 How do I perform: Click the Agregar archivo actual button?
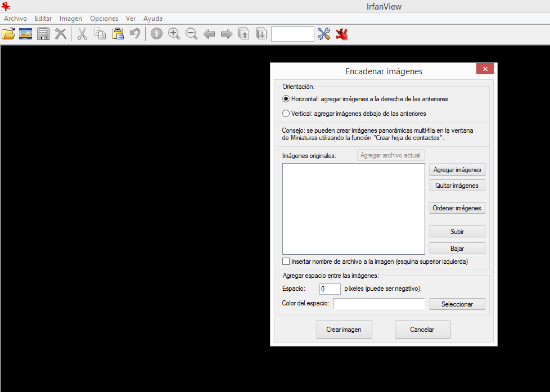[x=390, y=155]
